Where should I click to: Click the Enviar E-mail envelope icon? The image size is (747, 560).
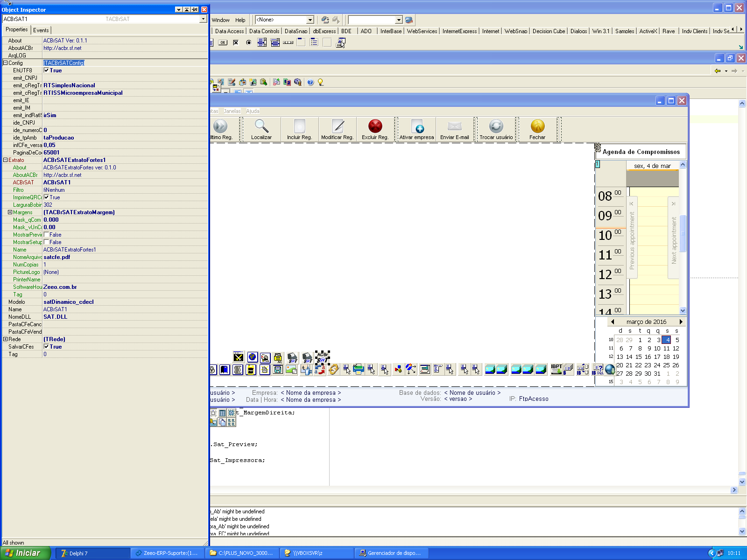(454, 126)
